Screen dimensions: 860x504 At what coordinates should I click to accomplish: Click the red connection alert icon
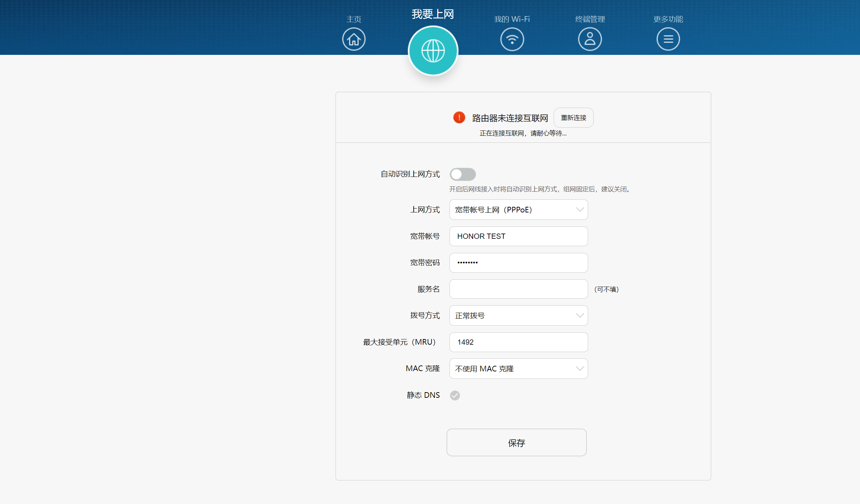tap(459, 117)
